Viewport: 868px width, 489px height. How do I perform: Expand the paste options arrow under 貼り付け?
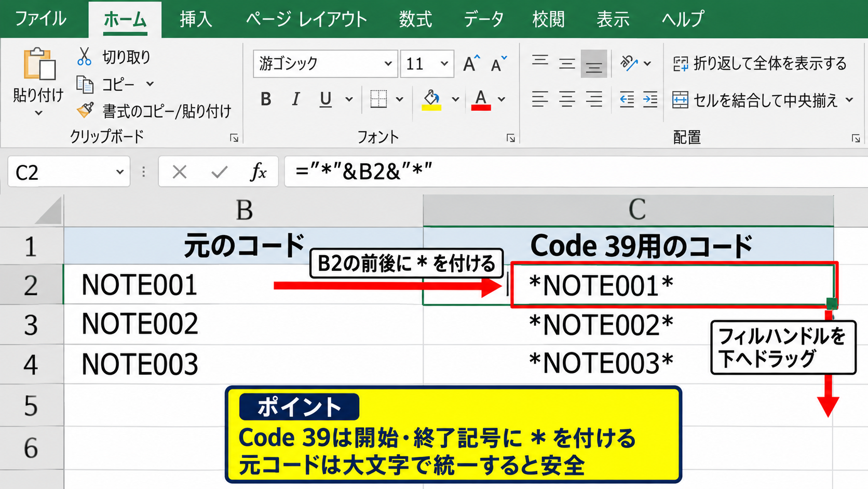[38, 113]
